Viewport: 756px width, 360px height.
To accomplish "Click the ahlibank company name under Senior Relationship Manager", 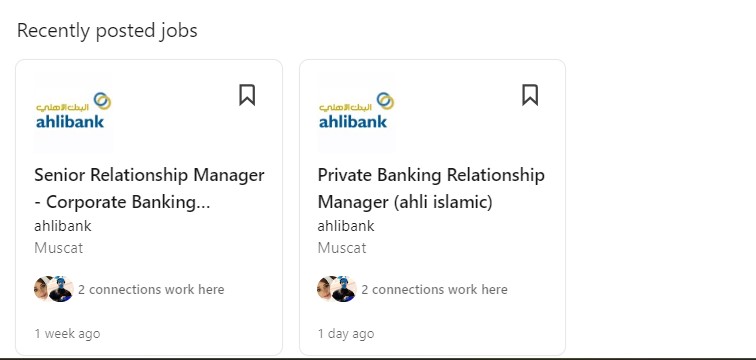I will pyautogui.click(x=63, y=226).
